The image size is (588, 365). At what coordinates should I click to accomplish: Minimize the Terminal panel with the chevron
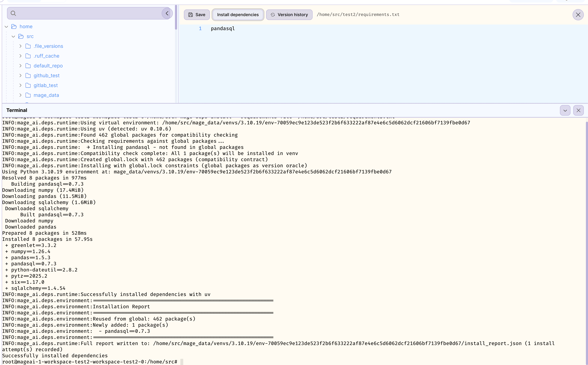[565, 111]
